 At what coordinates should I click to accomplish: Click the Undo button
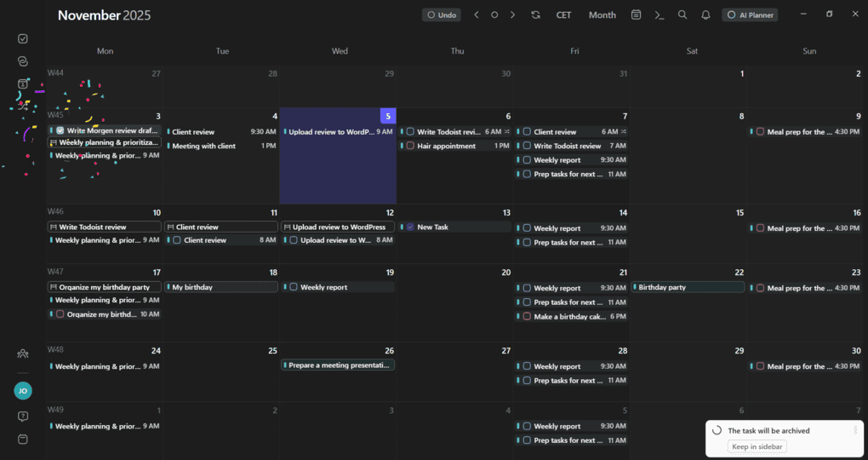point(442,15)
